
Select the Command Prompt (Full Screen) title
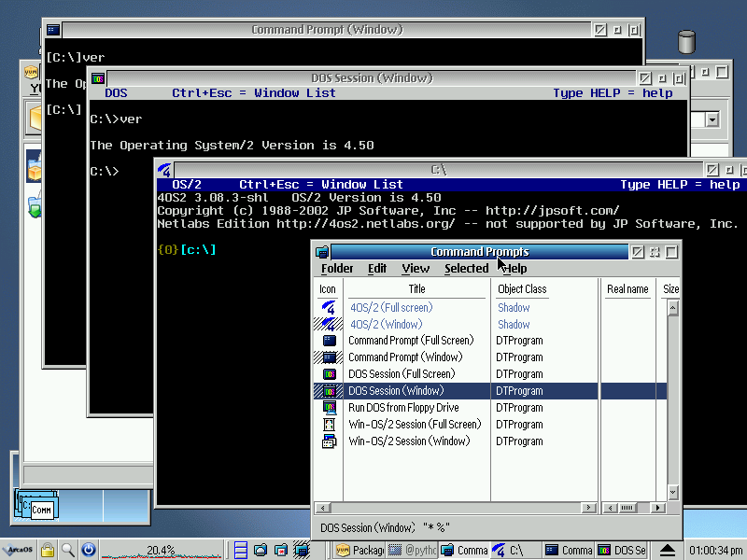[x=411, y=341]
